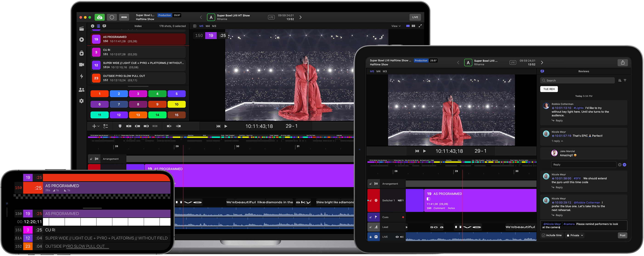The width and height of the screenshot is (644, 256).
Task: Click the fullscreen expand icon on MacBook viewer
Action: pos(420,26)
